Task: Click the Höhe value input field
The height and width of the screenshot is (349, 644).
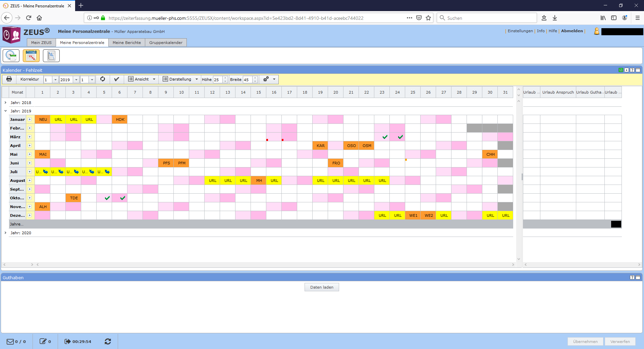Action: pos(217,80)
